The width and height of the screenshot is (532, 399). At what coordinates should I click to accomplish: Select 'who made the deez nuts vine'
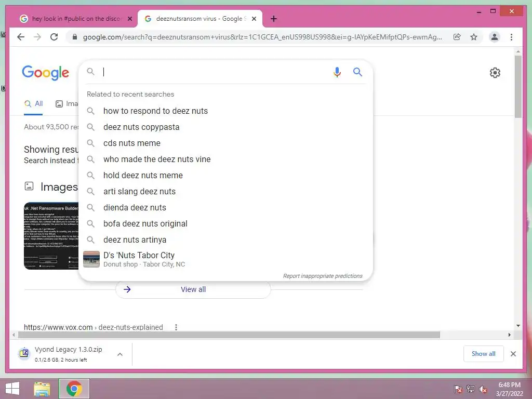click(x=157, y=159)
